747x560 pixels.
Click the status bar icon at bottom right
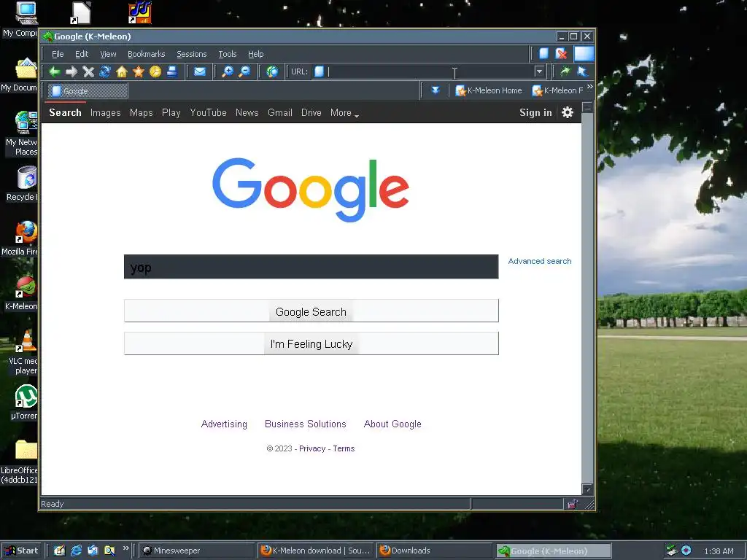(x=572, y=504)
